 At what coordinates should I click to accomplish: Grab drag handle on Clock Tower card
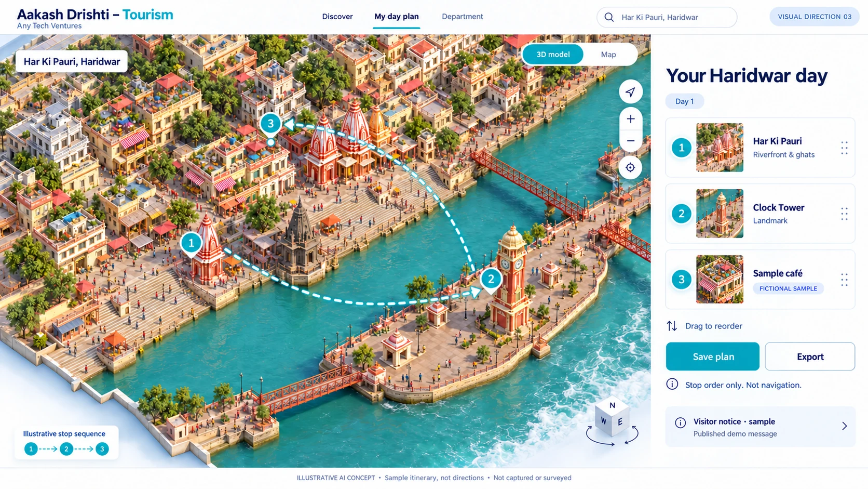pos(844,214)
